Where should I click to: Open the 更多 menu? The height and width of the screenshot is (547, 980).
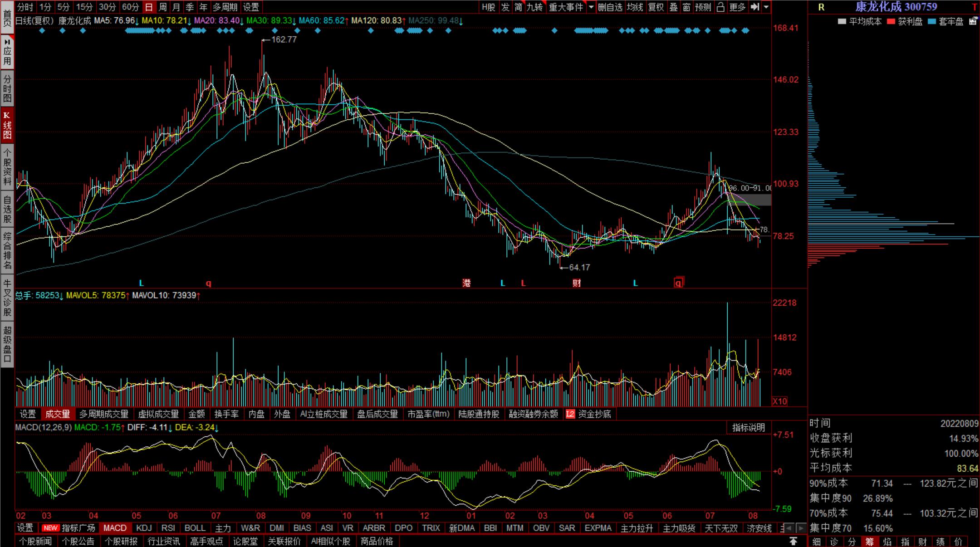pyautogui.click(x=737, y=7)
